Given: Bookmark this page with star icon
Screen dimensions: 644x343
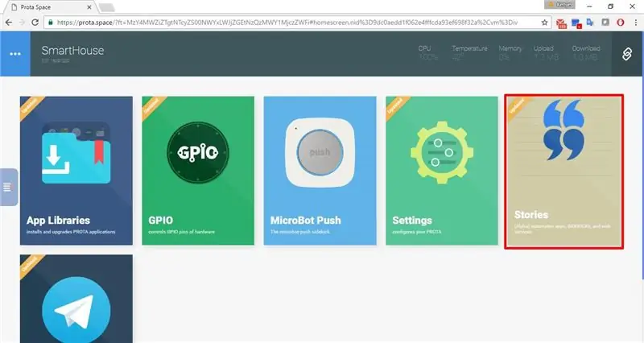Looking at the screenshot, I should (x=545, y=23).
